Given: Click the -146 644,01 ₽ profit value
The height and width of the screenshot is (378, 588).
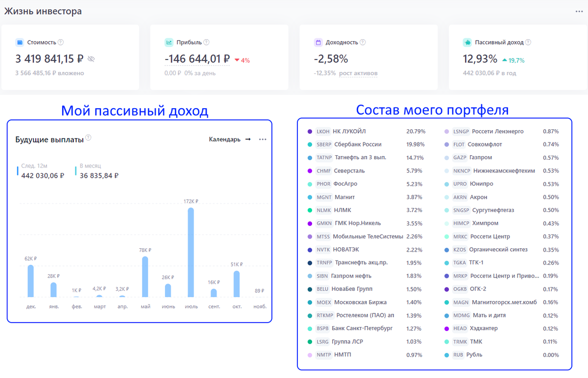Looking at the screenshot, I should [x=197, y=59].
